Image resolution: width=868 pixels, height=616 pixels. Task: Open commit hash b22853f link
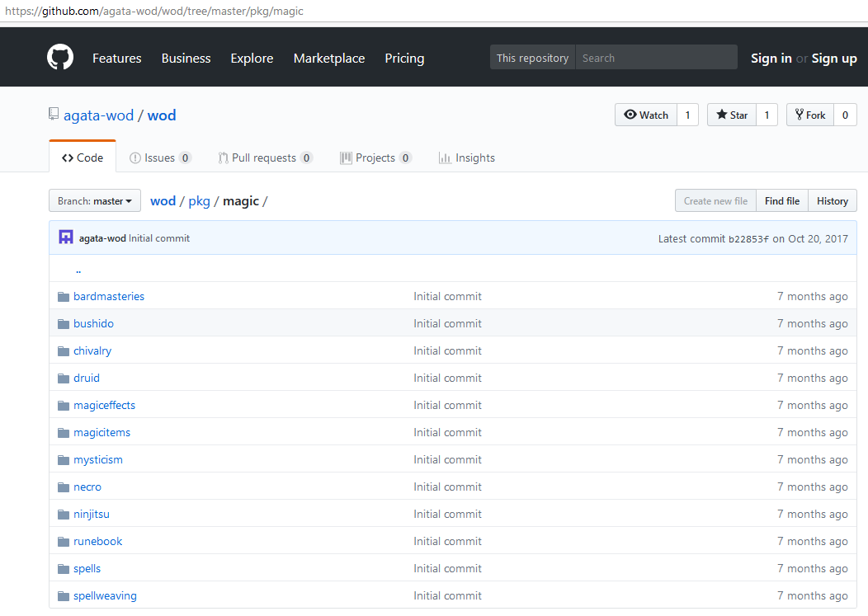[x=748, y=238]
